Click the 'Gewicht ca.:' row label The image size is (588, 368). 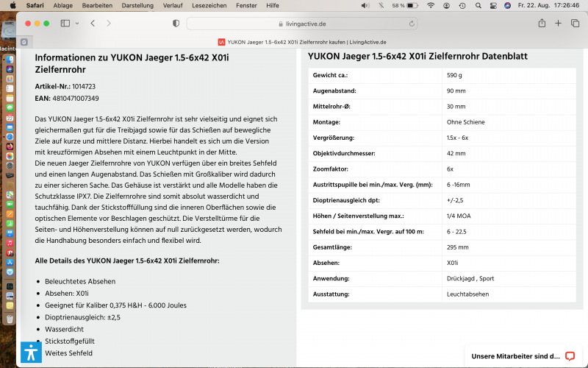pos(330,75)
